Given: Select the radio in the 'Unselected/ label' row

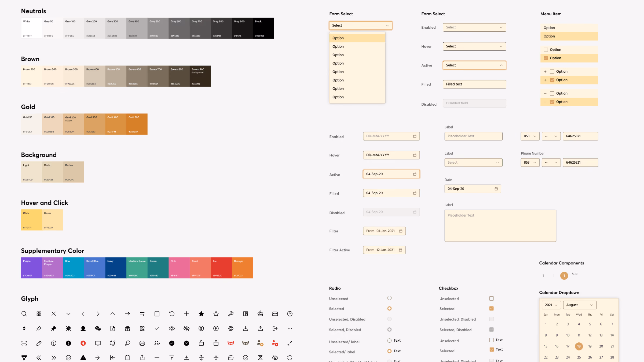Looking at the screenshot, I should [389, 341].
